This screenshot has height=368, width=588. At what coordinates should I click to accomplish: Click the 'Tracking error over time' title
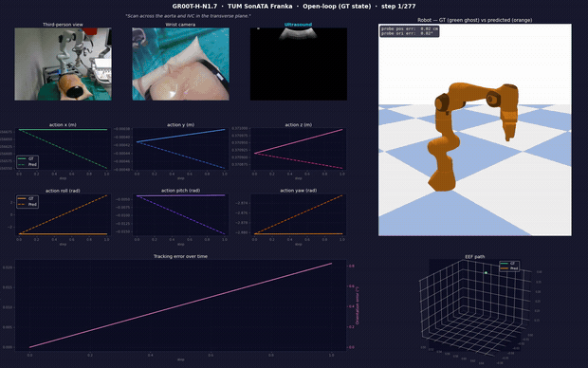(x=180, y=256)
